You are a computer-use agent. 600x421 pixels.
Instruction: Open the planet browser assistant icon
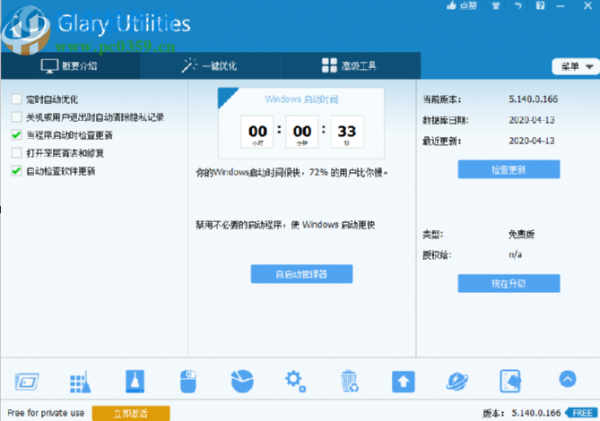457,382
